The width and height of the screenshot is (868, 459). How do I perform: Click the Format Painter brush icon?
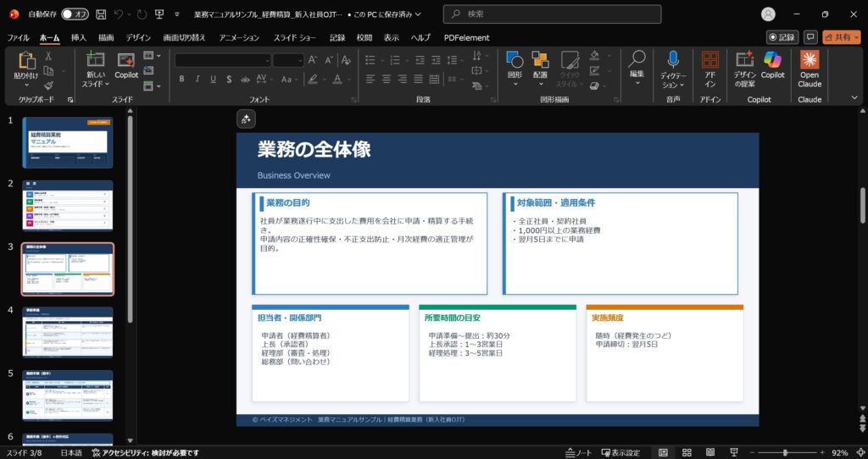pyautogui.click(x=48, y=86)
